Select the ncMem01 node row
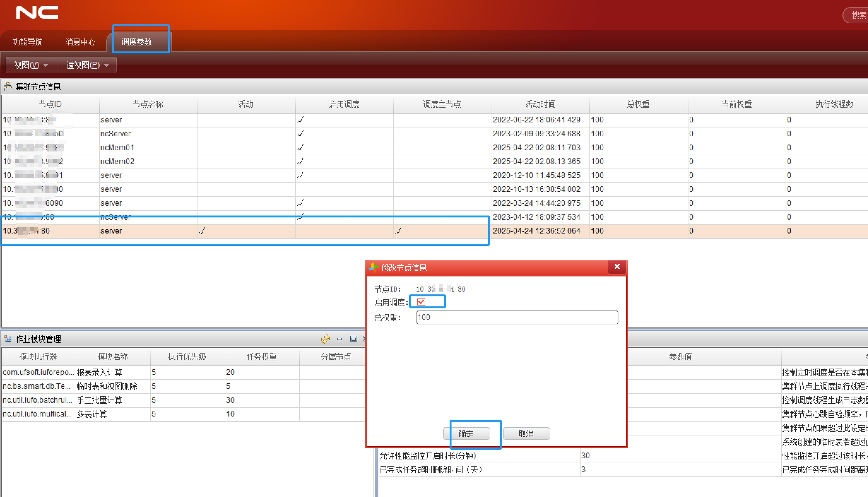Screen dimensions: 868x497 117,147
